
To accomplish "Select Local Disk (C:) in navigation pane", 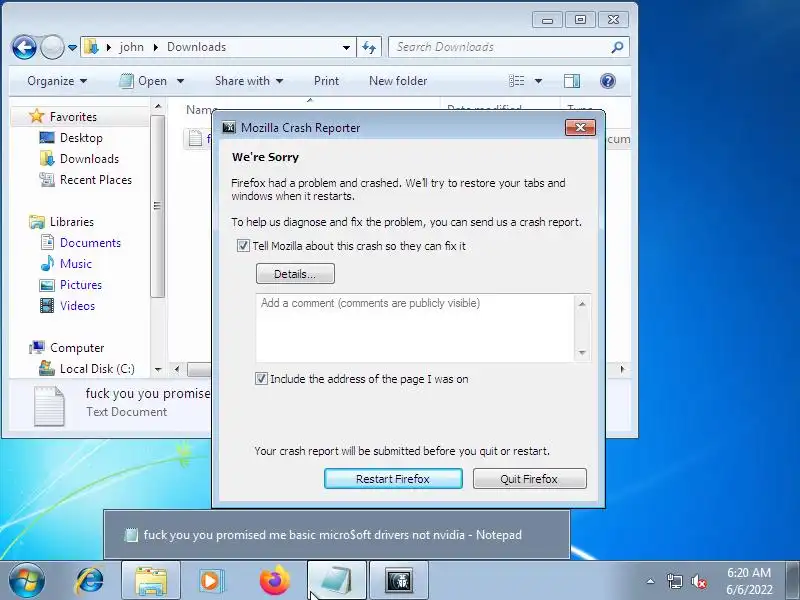I will 97,368.
